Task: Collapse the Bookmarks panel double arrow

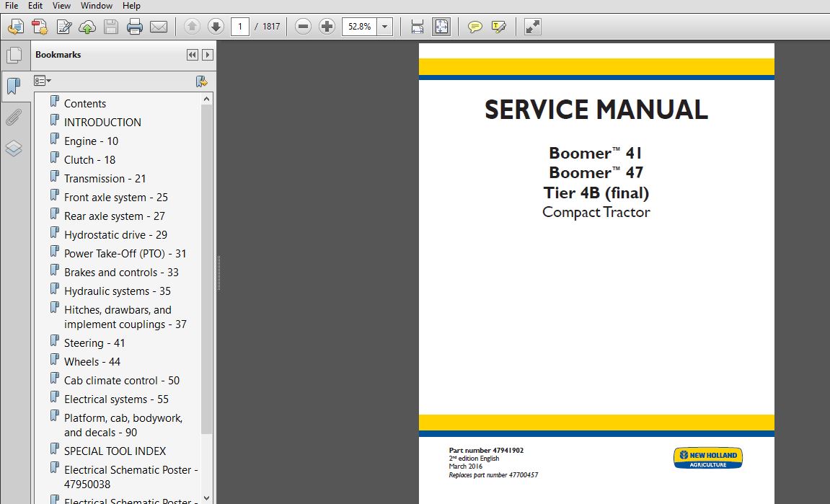Action: [x=192, y=55]
